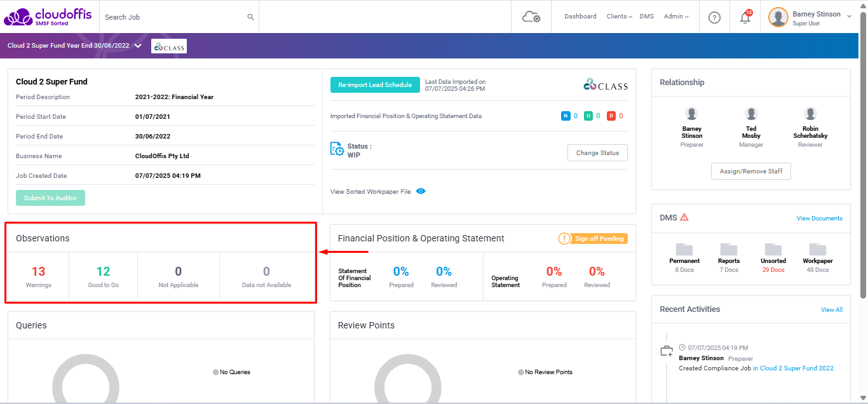Open View All recent activities link

coord(832,310)
